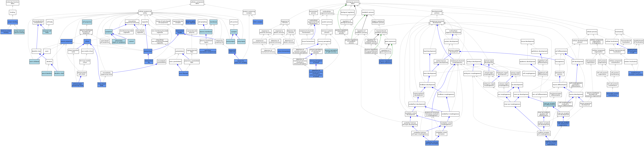The height and width of the screenshot is (146, 644).
Task: Click the 'apical dendrite' node
Action: (x=47, y=74)
